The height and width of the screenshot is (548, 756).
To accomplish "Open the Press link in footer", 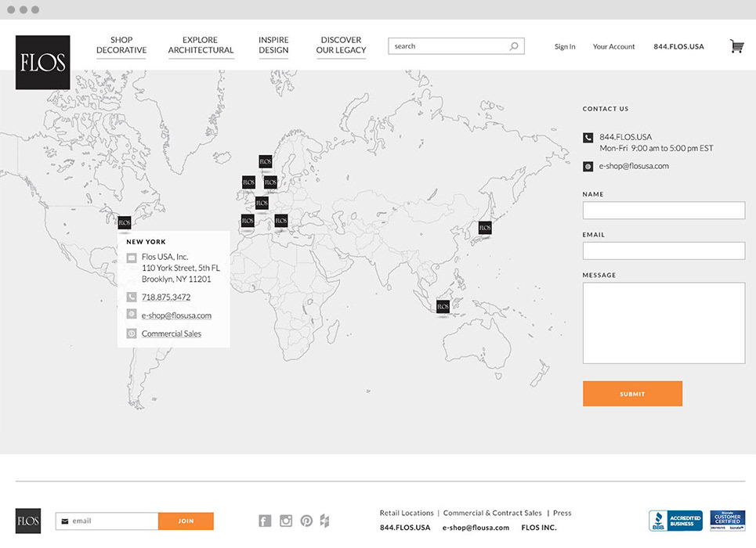I will click(x=562, y=514).
